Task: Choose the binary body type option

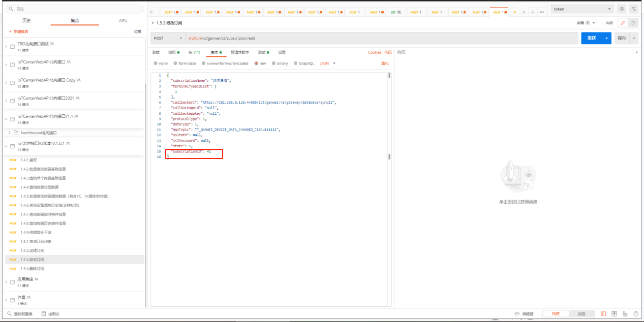Action: tap(273, 63)
